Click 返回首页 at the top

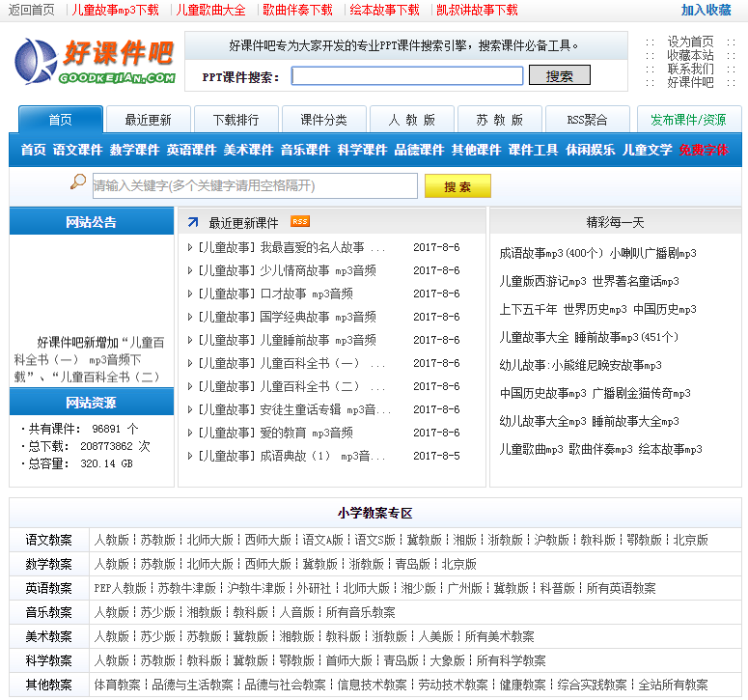(x=32, y=10)
